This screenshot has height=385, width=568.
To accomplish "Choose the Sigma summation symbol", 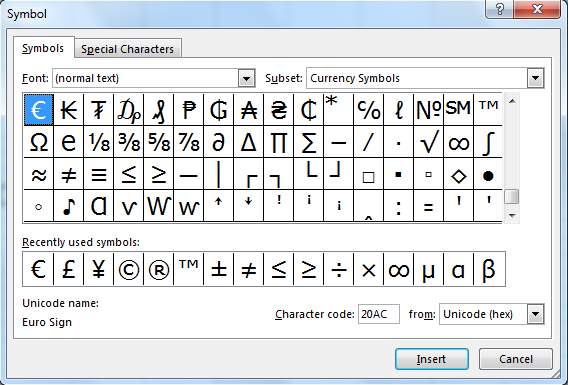I will [x=309, y=142].
